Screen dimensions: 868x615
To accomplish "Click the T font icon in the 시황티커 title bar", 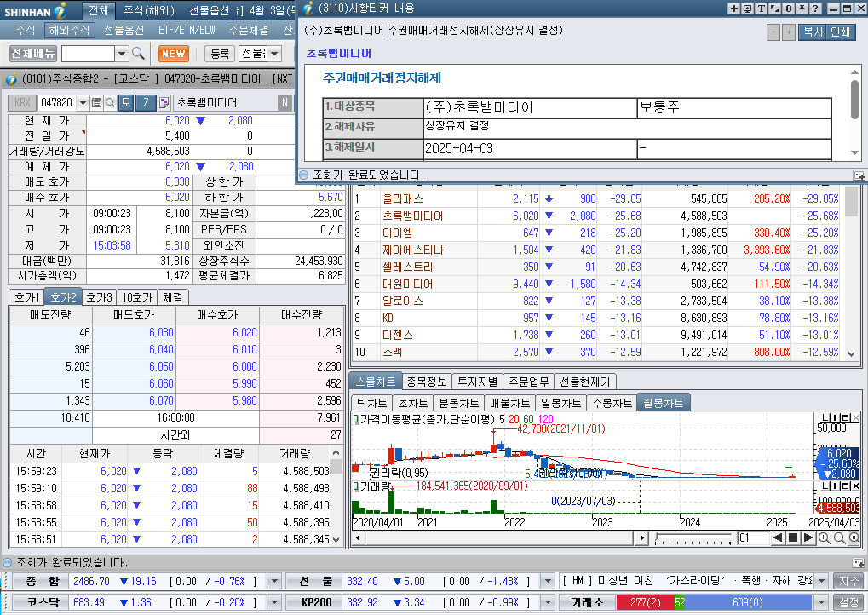I will tap(762, 9).
